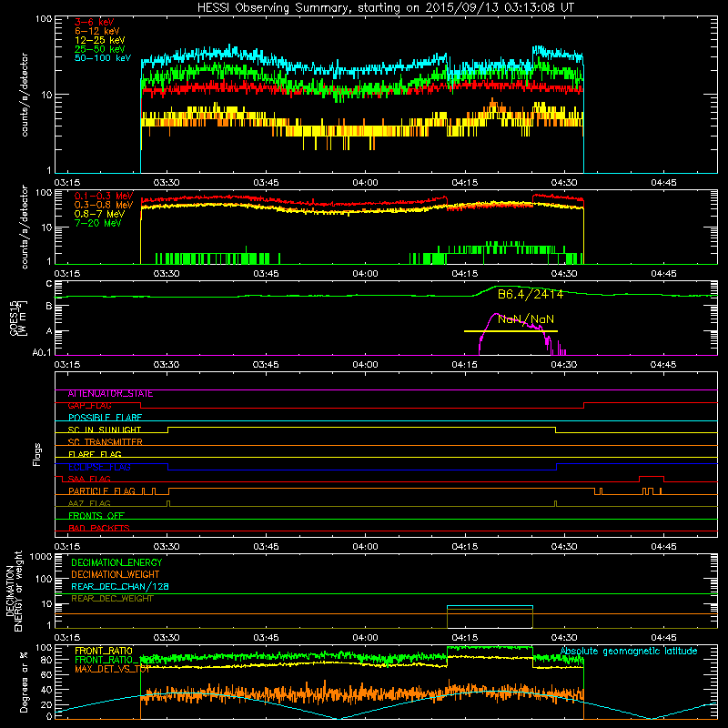Click the C level label on GOES axis
Screen dimensions: 728x728
[x=49, y=284]
